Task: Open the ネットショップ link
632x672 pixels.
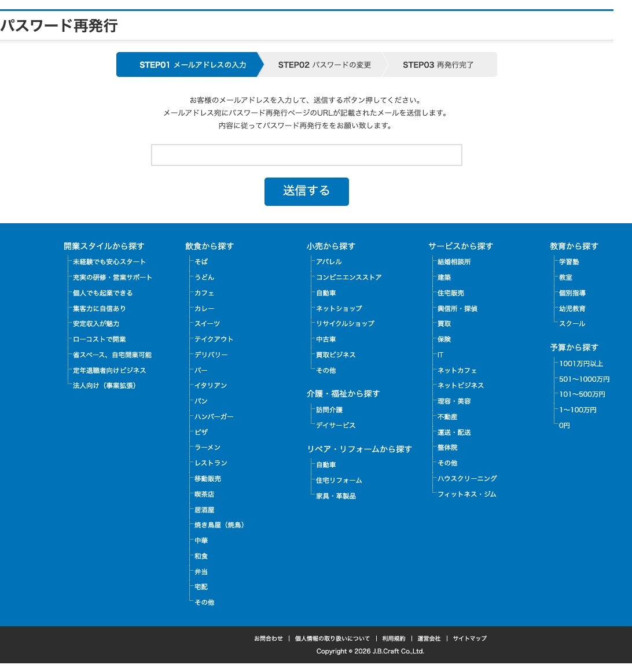Action: tap(339, 308)
